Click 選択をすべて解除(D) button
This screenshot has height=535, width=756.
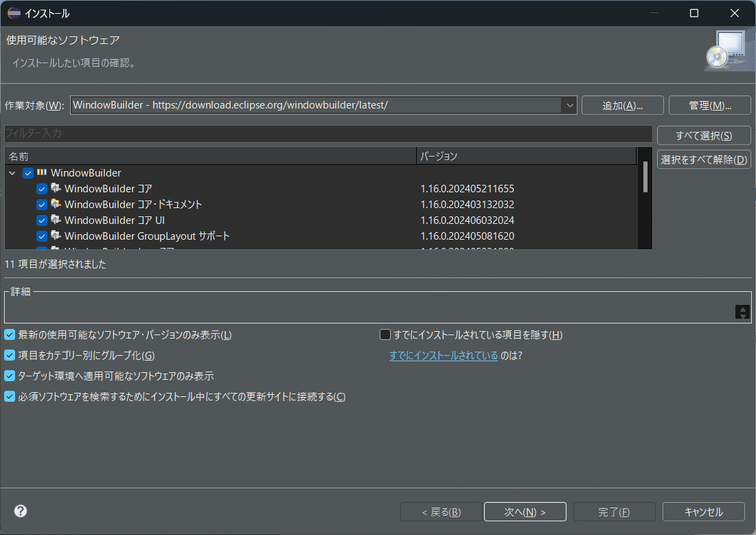point(703,160)
